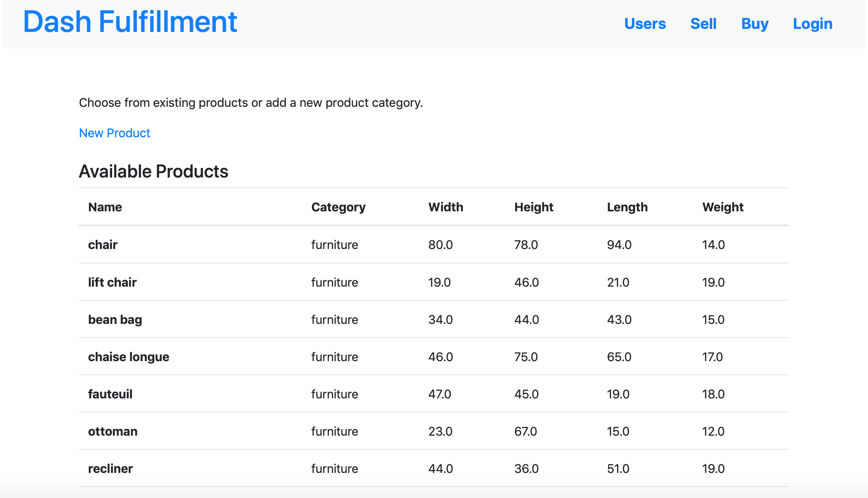This screenshot has height=498, width=868.
Task: Click the Width column header
Action: point(445,207)
